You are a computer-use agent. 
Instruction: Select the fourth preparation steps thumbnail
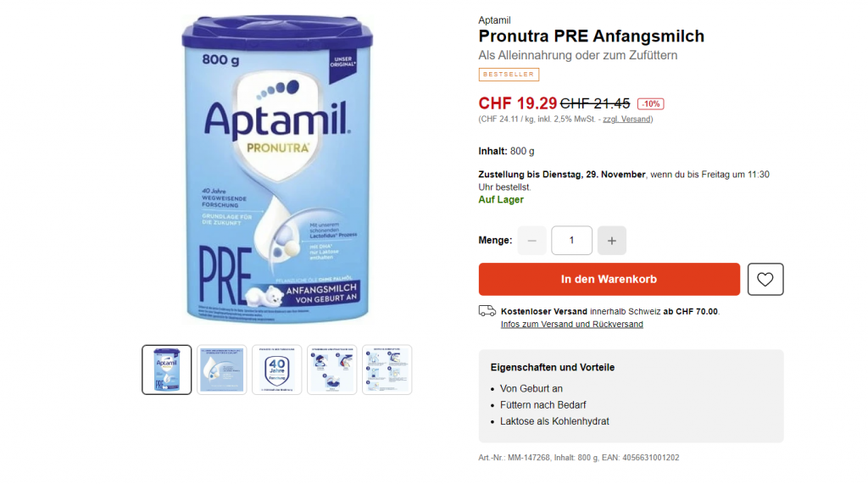[331, 370]
